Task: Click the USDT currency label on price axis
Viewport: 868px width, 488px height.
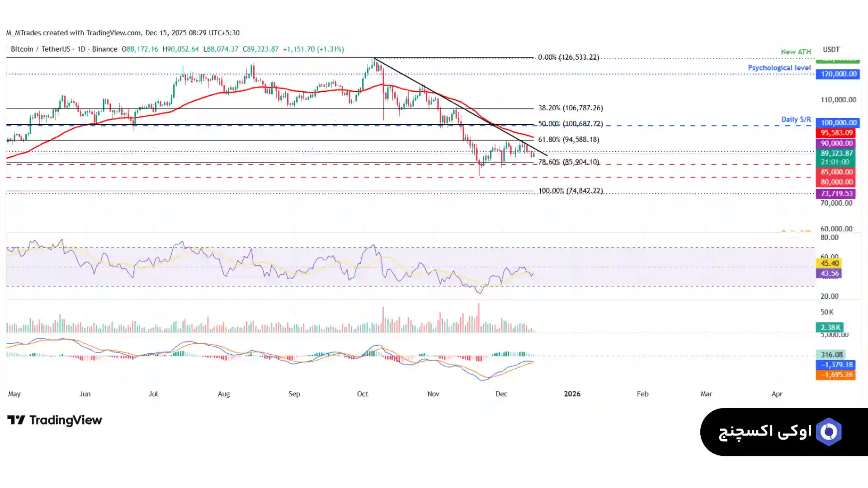Action: coord(831,50)
